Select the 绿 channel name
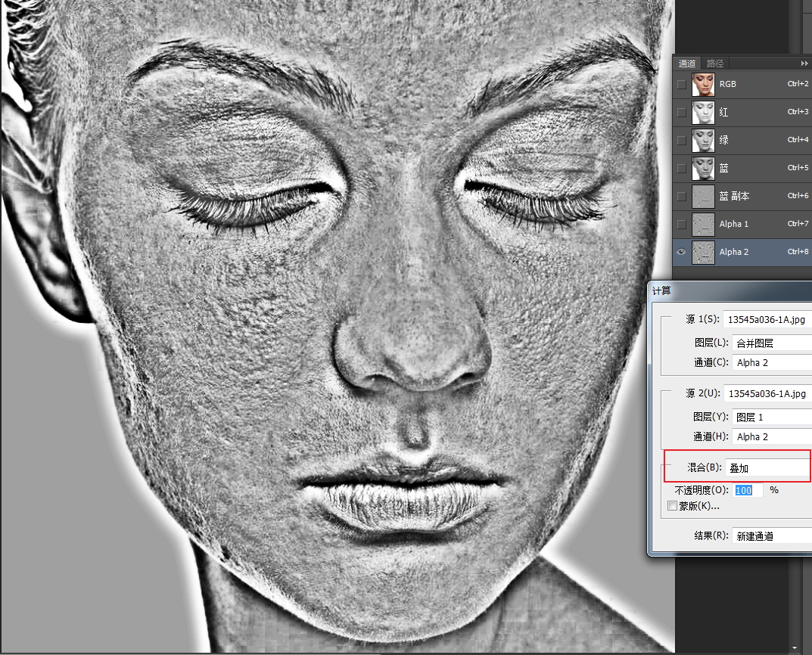 tap(724, 140)
